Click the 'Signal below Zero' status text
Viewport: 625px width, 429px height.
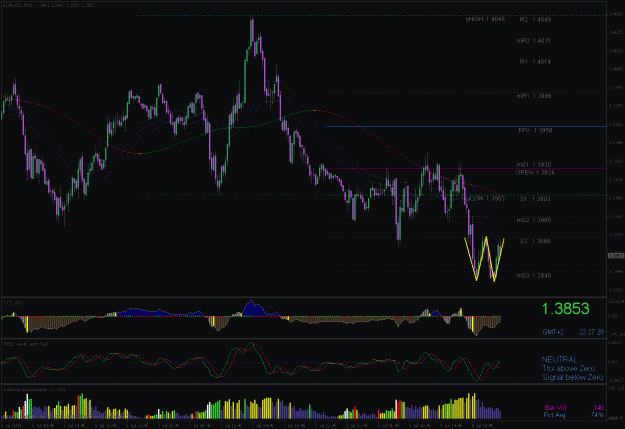click(572, 377)
